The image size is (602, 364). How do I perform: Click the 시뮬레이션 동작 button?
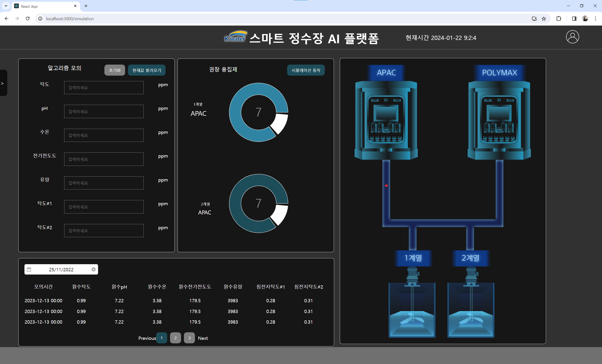tap(306, 70)
